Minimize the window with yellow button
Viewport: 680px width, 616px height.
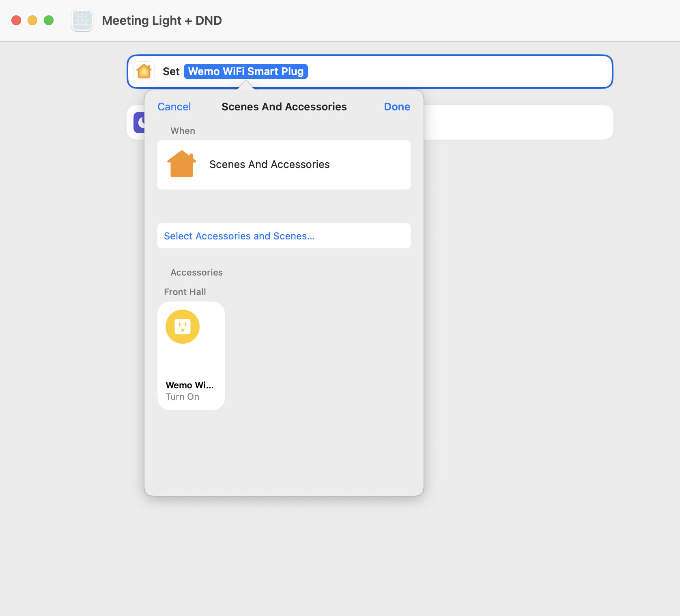coord(32,20)
